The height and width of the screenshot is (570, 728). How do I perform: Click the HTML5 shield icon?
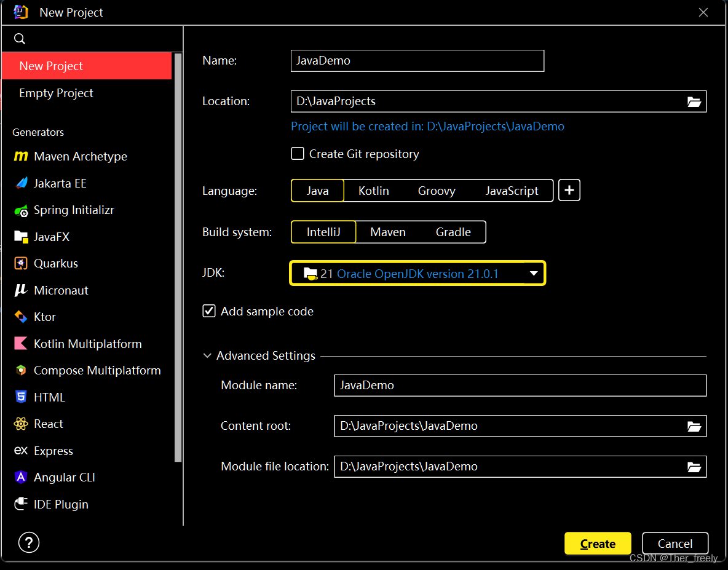(x=21, y=397)
